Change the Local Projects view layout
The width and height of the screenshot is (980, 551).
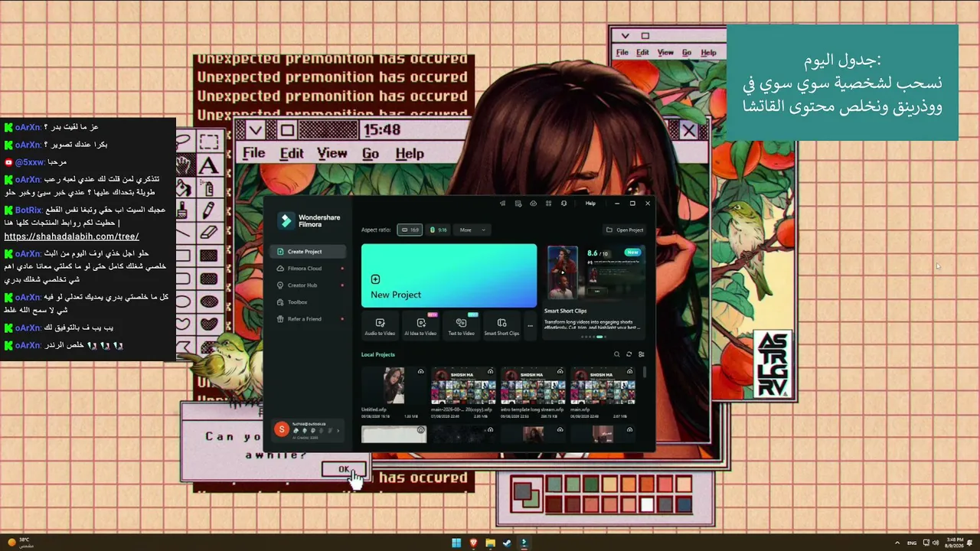coord(641,354)
